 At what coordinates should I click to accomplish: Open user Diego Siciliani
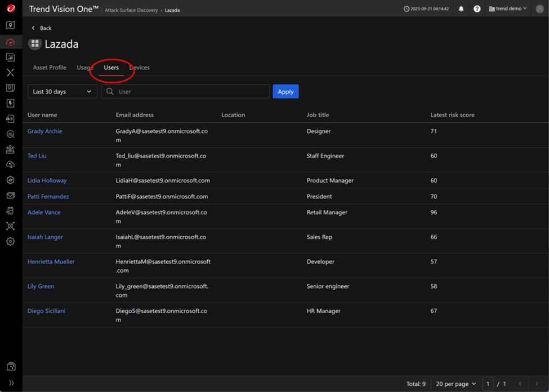pos(46,311)
